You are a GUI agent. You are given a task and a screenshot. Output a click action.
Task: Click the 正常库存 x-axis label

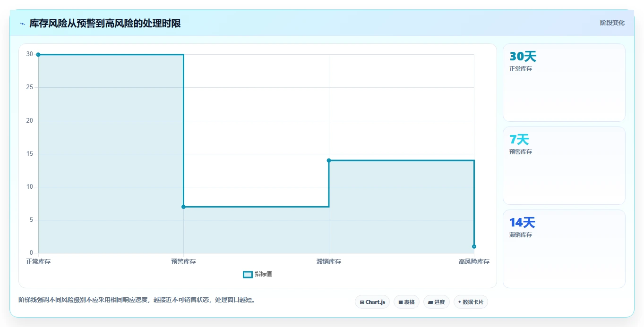click(38, 261)
